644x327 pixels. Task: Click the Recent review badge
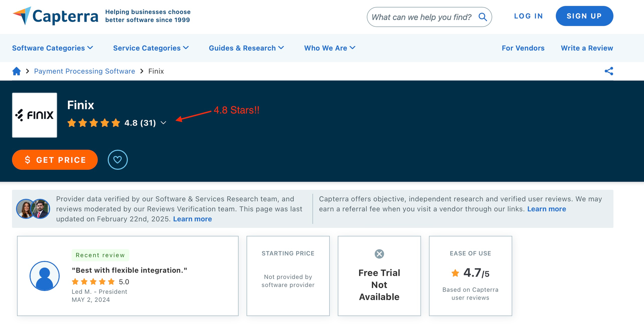[100, 255]
